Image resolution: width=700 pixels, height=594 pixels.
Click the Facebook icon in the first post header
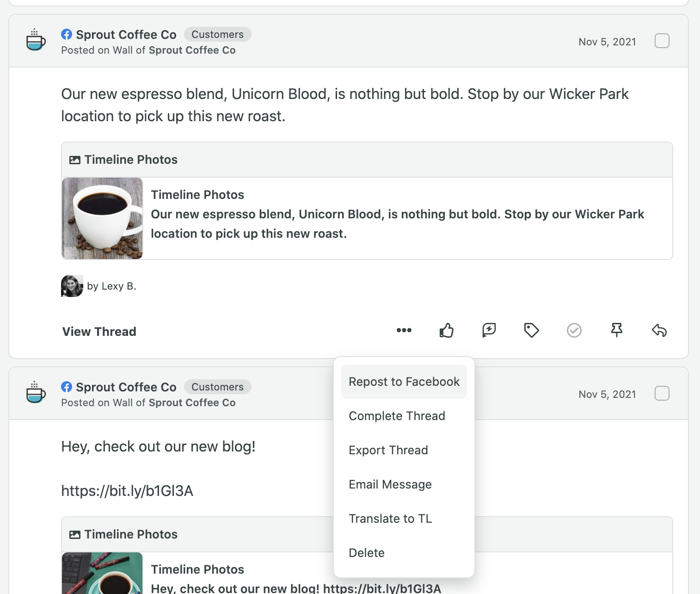(x=67, y=34)
